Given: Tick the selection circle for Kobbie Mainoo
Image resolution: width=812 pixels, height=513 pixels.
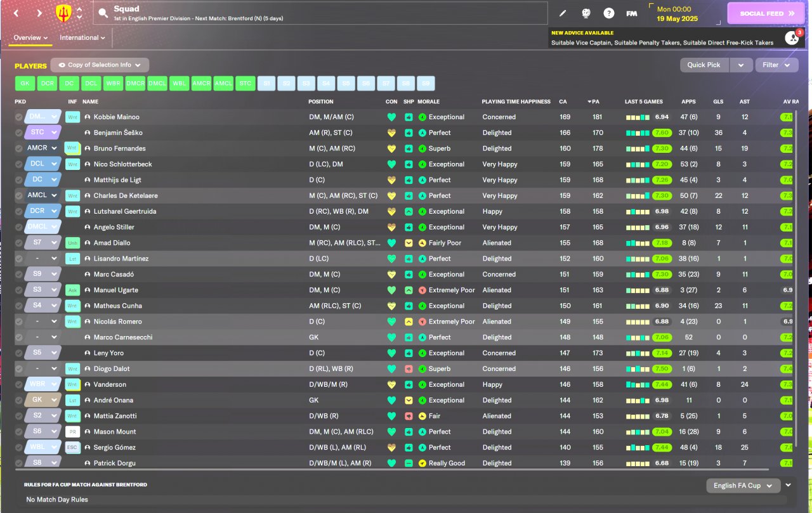Looking at the screenshot, I should coord(19,117).
